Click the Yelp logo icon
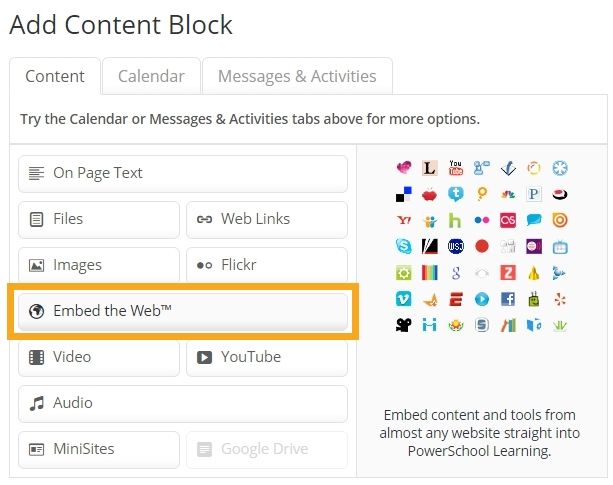Screen dimensions: 613x485 coord(560,298)
